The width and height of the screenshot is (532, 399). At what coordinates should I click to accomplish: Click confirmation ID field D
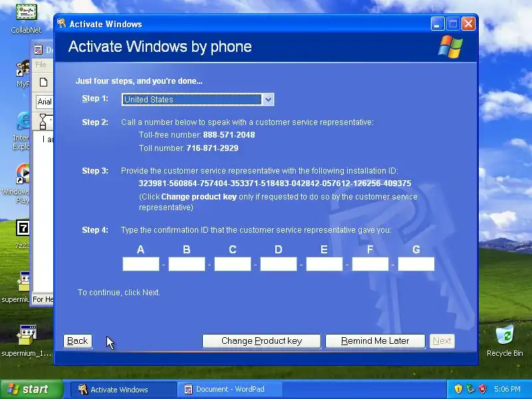pos(279,264)
